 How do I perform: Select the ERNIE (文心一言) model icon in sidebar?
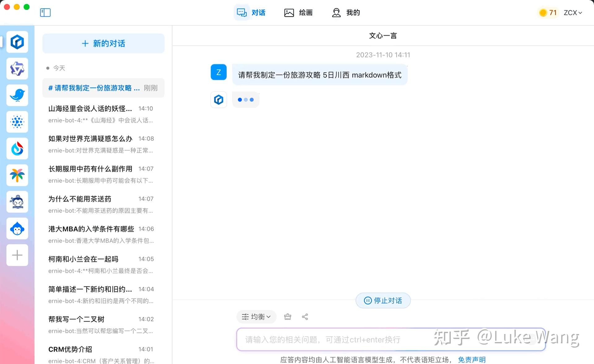tap(17, 42)
